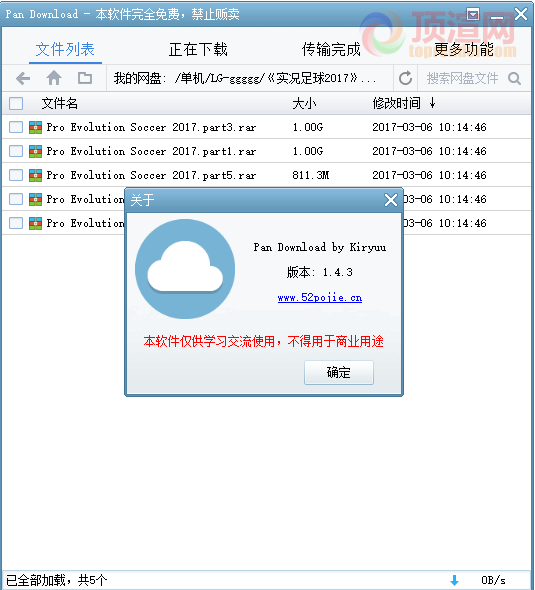The image size is (535, 590).
Task: Sort by 文件名 column header
Action: (59, 103)
